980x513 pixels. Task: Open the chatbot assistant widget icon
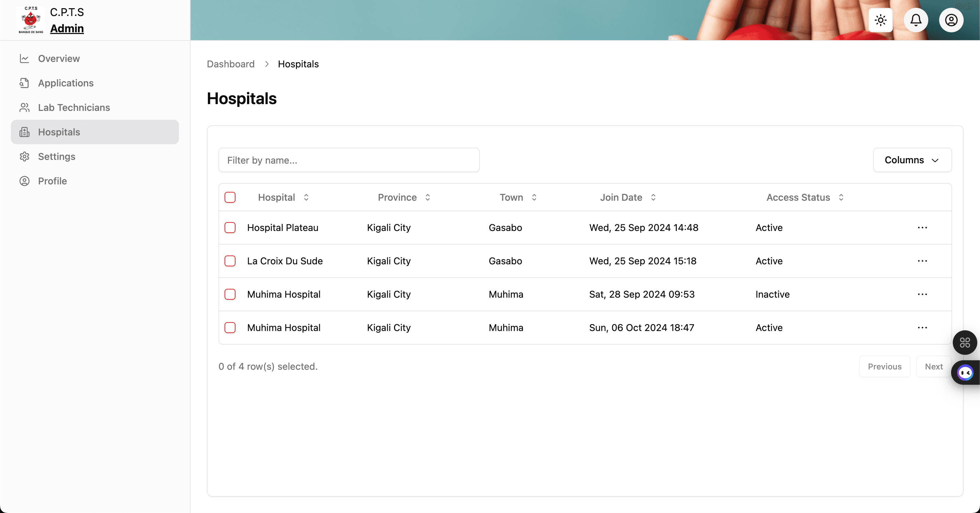[x=965, y=373]
